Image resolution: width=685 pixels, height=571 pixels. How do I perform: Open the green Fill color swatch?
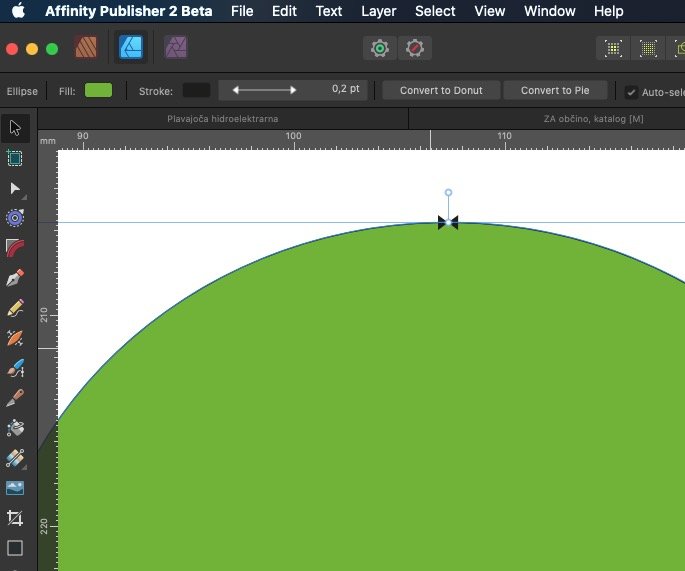(x=98, y=90)
